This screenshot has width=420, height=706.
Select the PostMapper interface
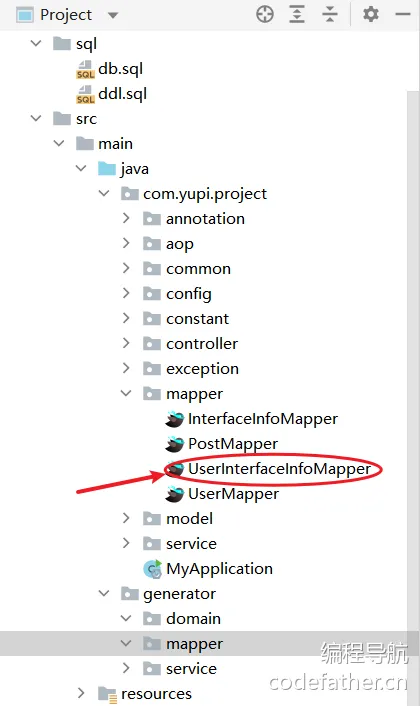click(233, 444)
